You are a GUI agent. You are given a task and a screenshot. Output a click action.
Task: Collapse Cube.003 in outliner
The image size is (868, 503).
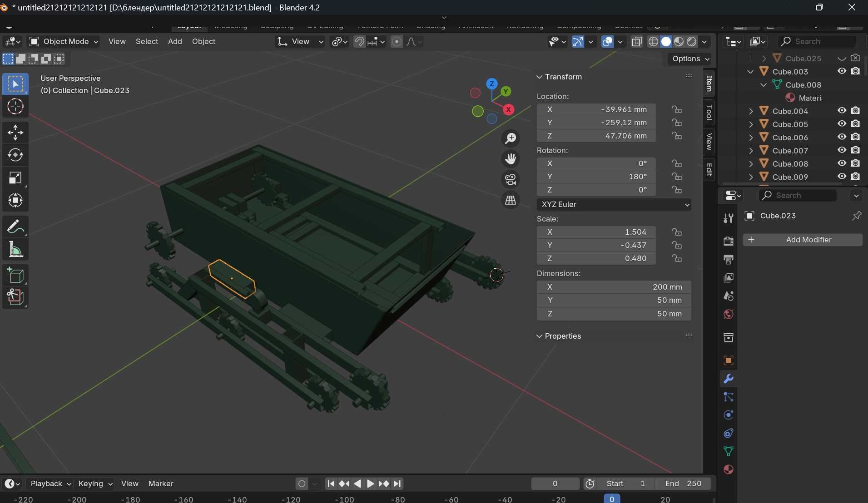(751, 72)
